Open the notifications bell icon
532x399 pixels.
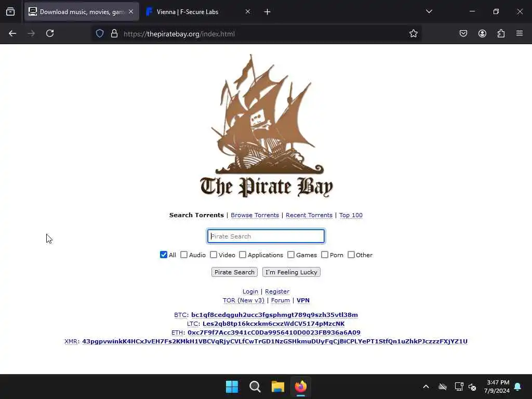click(517, 387)
